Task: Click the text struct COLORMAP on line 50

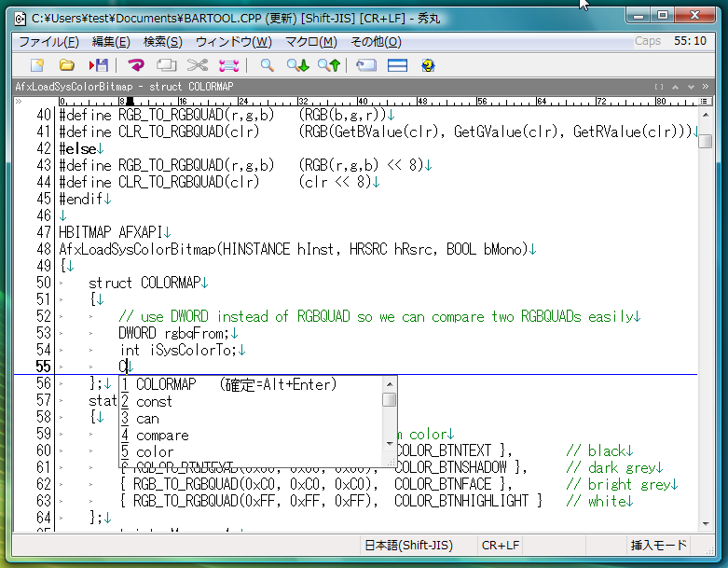Action: (144, 283)
